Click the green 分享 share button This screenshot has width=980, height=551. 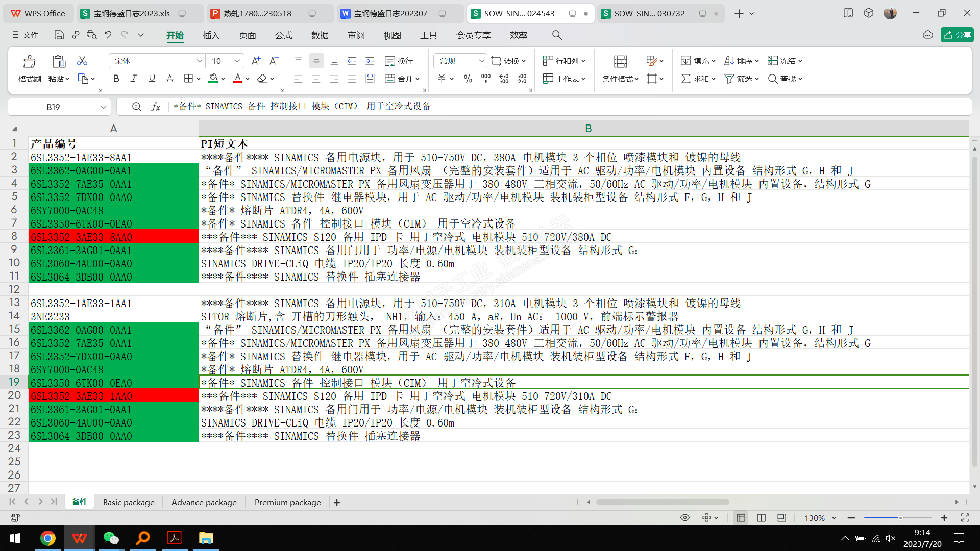point(957,35)
